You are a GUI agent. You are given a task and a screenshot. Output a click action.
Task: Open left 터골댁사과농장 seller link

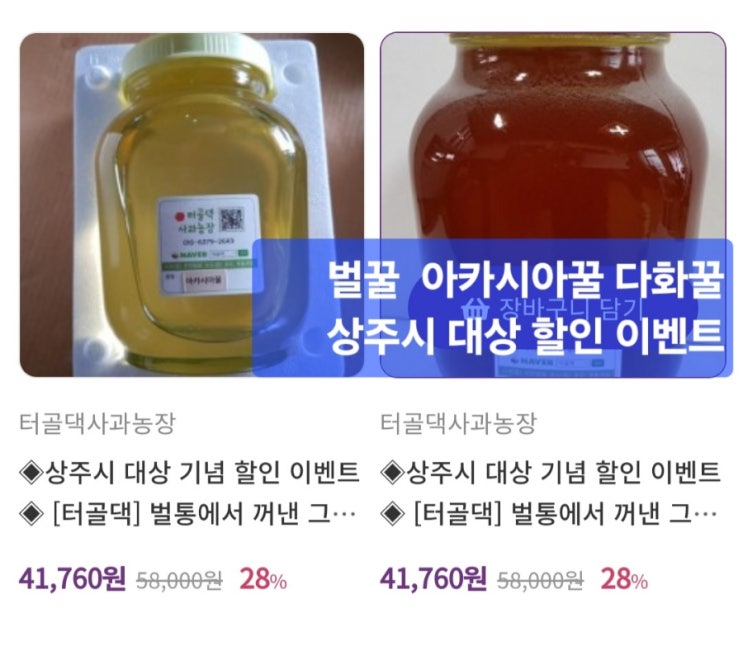click(98, 423)
